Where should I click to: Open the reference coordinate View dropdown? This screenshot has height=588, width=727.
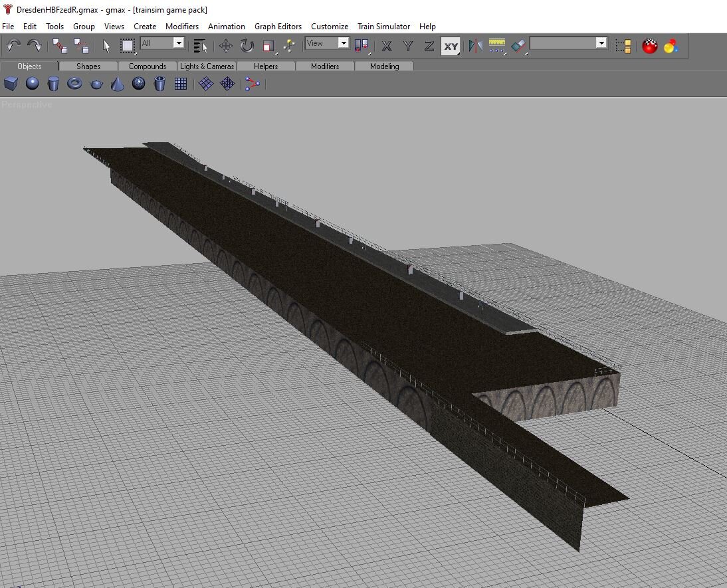coord(343,43)
